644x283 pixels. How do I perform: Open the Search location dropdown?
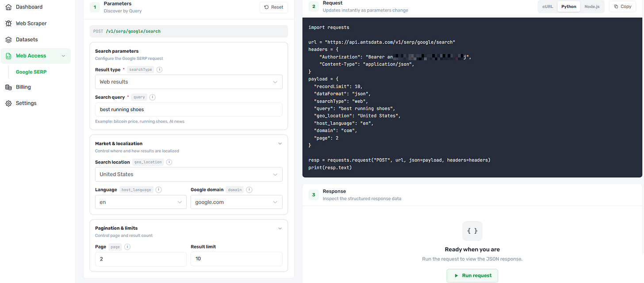tap(188, 174)
